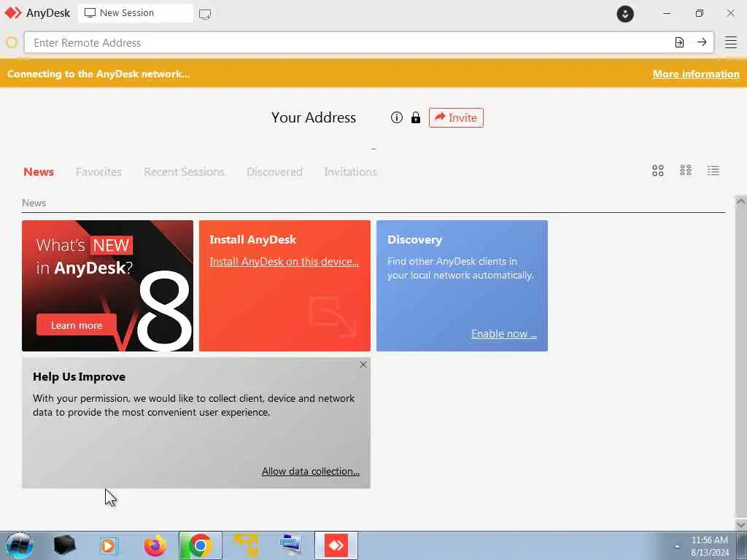The width and height of the screenshot is (747, 560).
Task: Switch to the News tab
Action: [39, 172]
